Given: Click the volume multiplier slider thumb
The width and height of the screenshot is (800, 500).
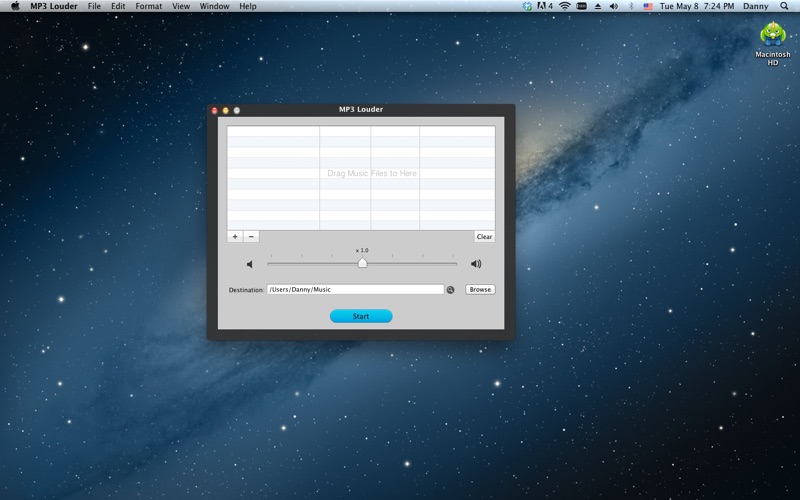Looking at the screenshot, I should [x=362, y=263].
